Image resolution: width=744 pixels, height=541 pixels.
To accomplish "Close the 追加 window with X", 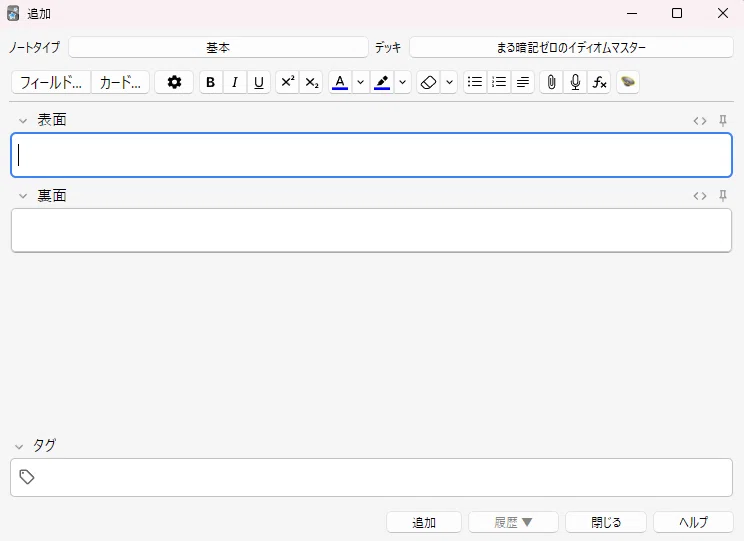I will (723, 13).
